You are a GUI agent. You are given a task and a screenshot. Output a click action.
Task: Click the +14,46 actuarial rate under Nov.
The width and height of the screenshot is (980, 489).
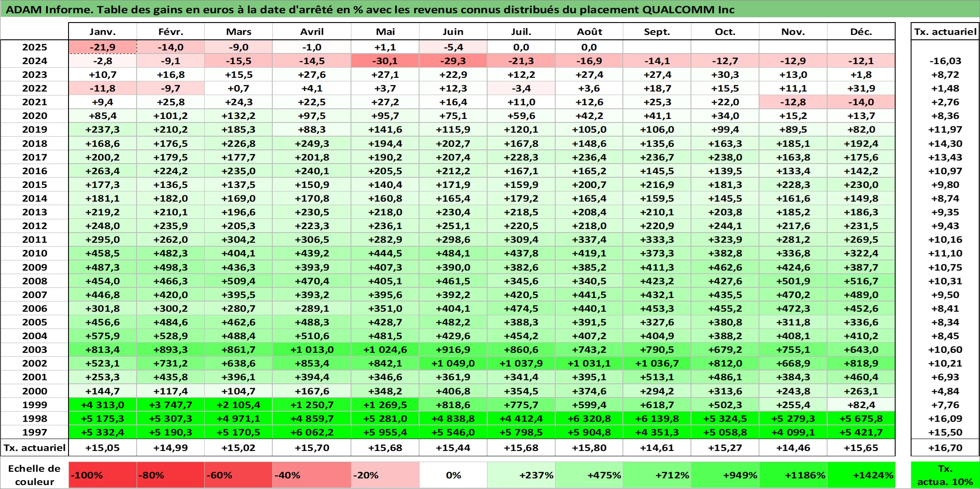coord(793,447)
